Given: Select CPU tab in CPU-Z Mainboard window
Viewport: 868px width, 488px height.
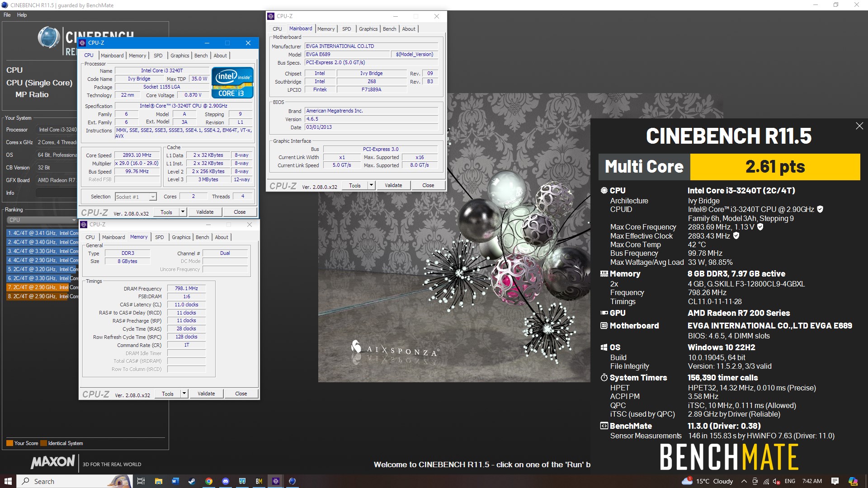Looking at the screenshot, I should pyautogui.click(x=277, y=29).
